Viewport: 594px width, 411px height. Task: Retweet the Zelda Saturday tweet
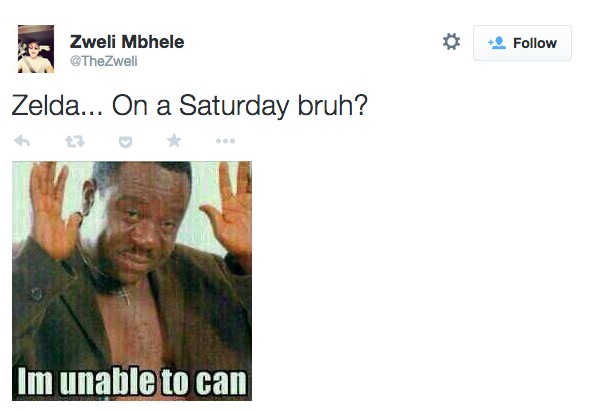75,141
